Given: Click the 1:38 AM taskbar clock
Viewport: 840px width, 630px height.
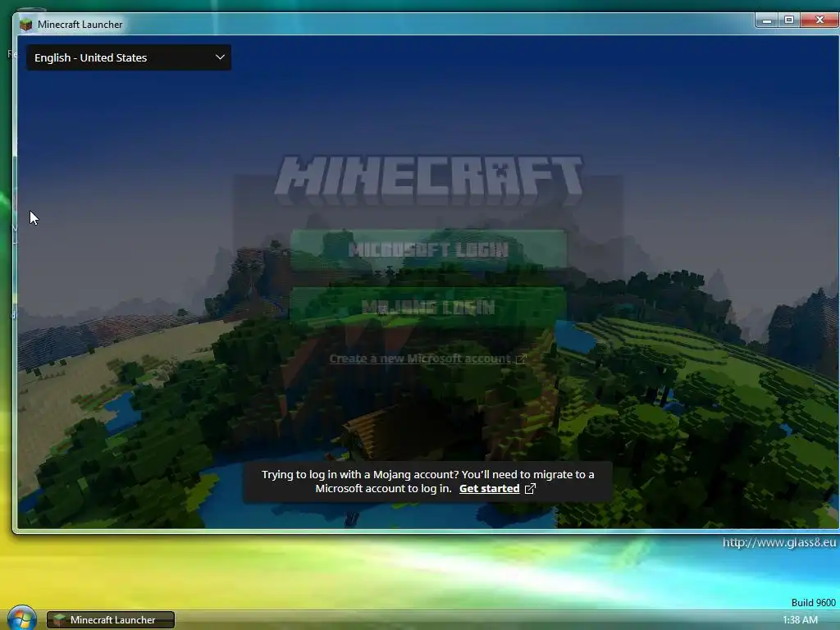Looking at the screenshot, I should click(x=800, y=620).
